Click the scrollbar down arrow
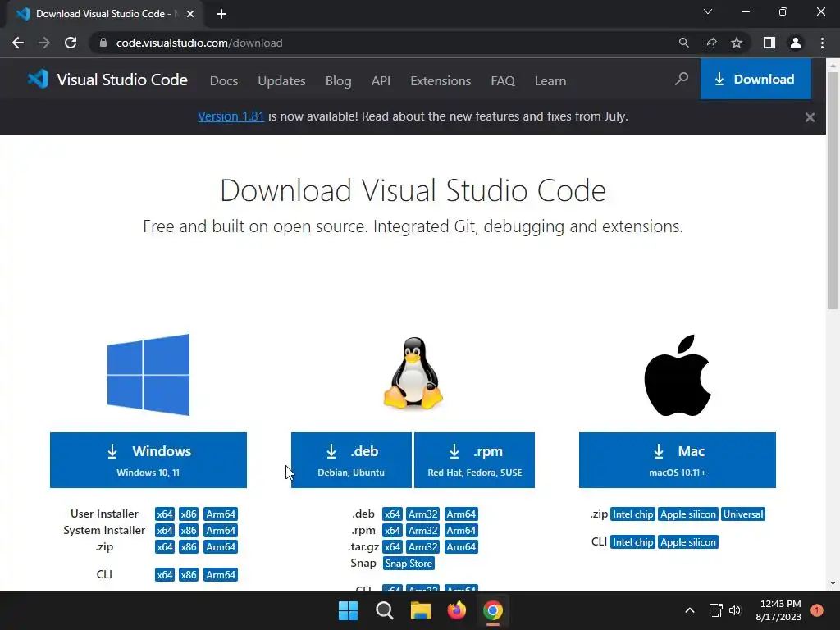This screenshot has width=840, height=630. coord(833,583)
